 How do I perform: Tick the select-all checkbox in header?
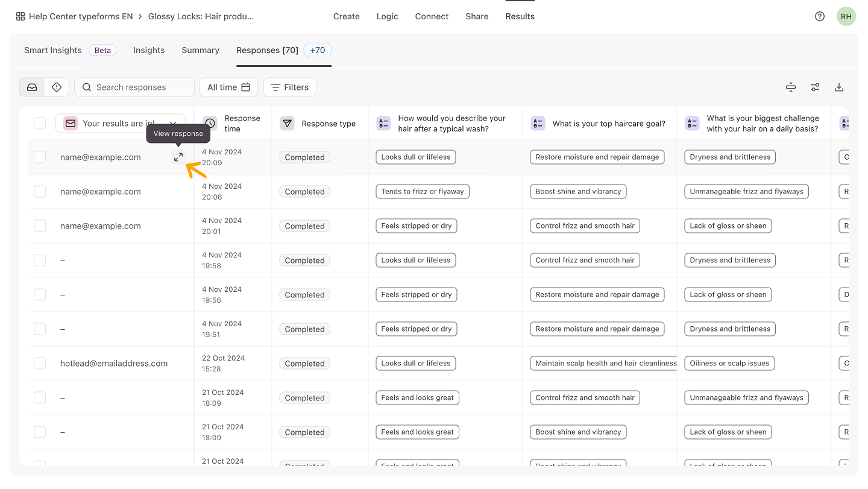[x=40, y=124]
